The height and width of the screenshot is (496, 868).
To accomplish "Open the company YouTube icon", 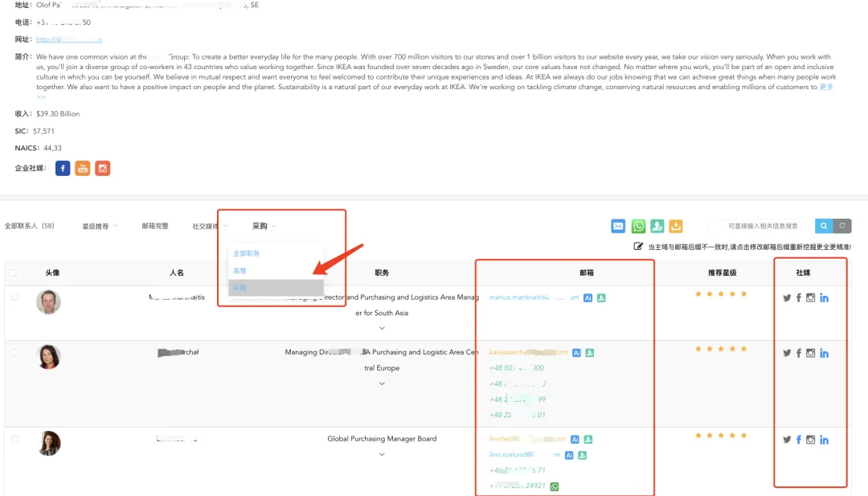I will 83,168.
